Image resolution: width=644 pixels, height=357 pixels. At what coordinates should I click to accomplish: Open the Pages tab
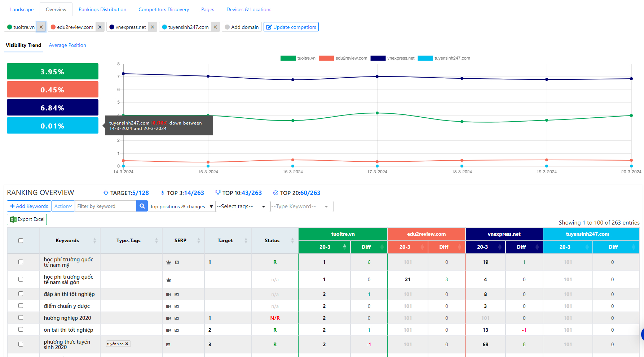click(208, 9)
